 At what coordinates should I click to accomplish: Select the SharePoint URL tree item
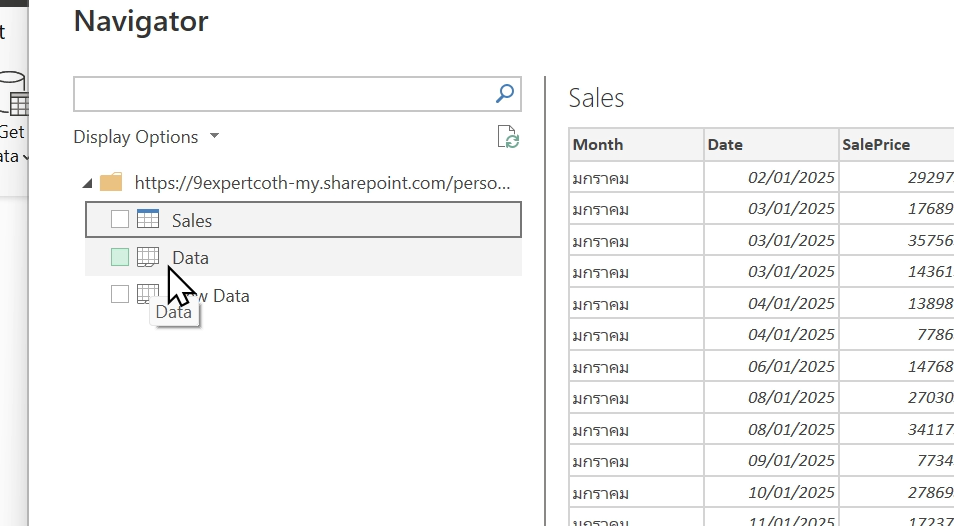(322, 183)
